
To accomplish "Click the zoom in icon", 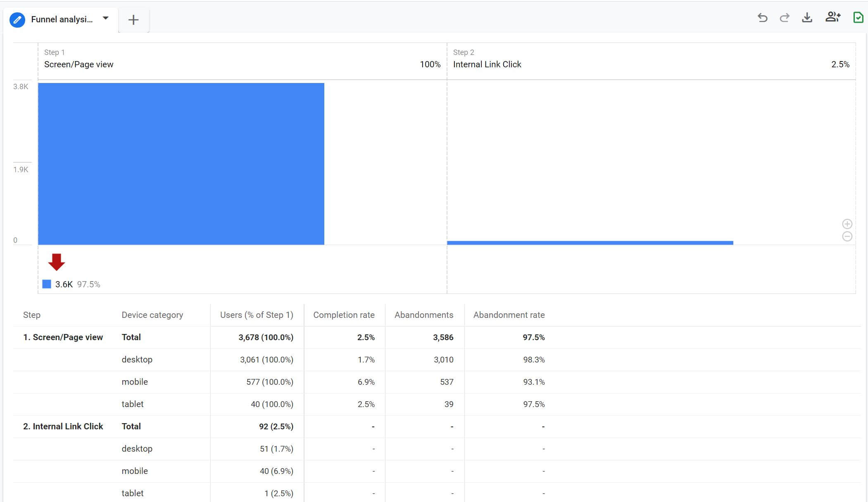I will point(847,223).
